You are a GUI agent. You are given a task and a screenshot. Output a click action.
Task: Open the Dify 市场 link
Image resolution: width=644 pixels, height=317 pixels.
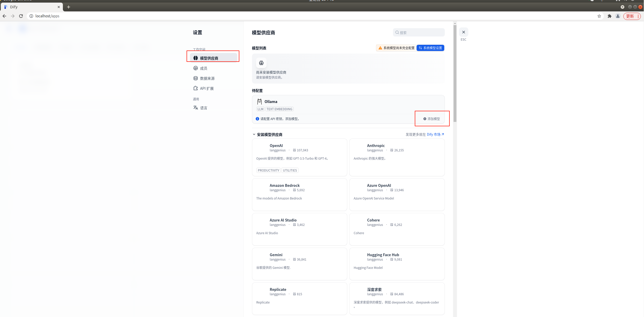pyautogui.click(x=435, y=134)
